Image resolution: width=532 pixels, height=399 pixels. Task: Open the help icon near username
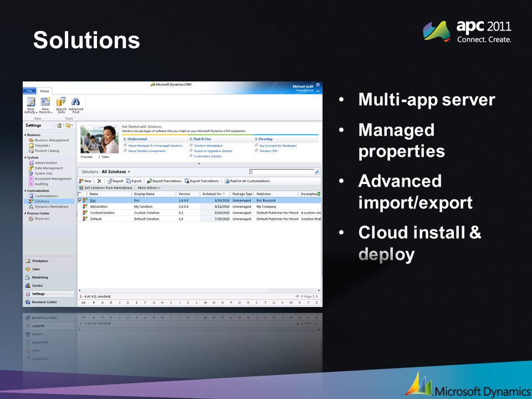pos(318,85)
